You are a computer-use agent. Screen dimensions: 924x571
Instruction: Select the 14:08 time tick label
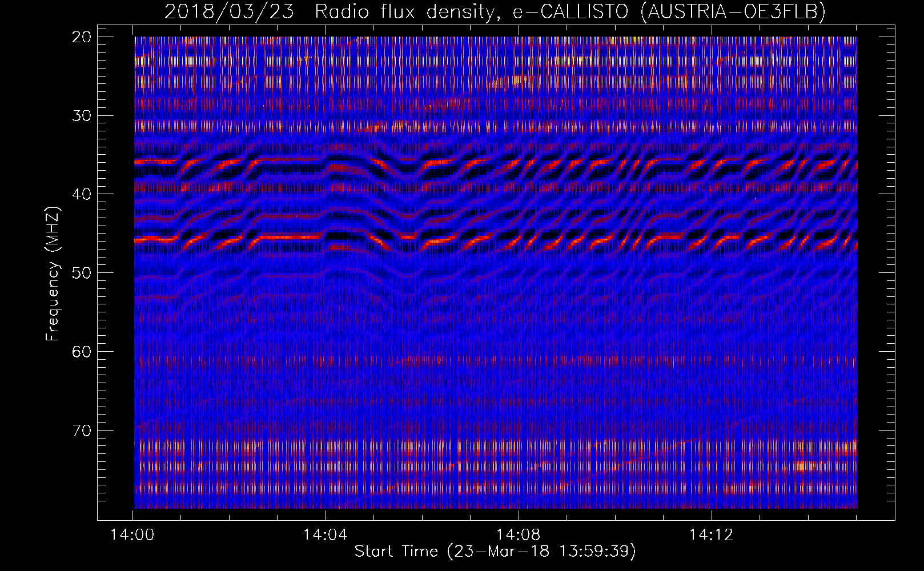[x=518, y=535]
